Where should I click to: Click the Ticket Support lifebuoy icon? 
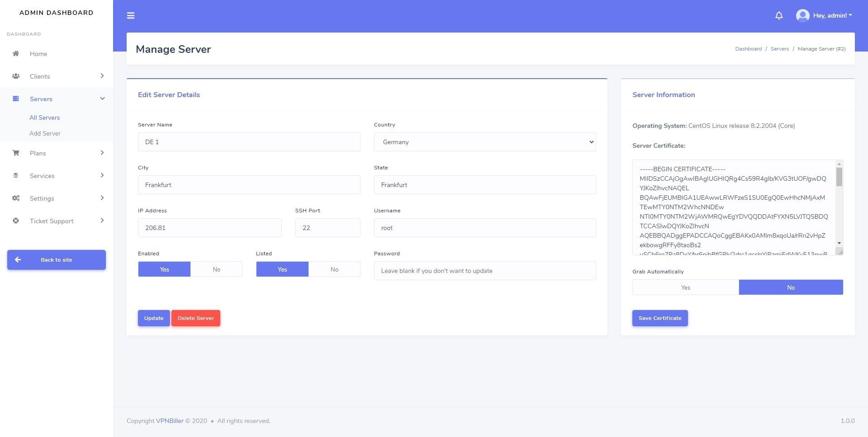(x=16, y=221)
